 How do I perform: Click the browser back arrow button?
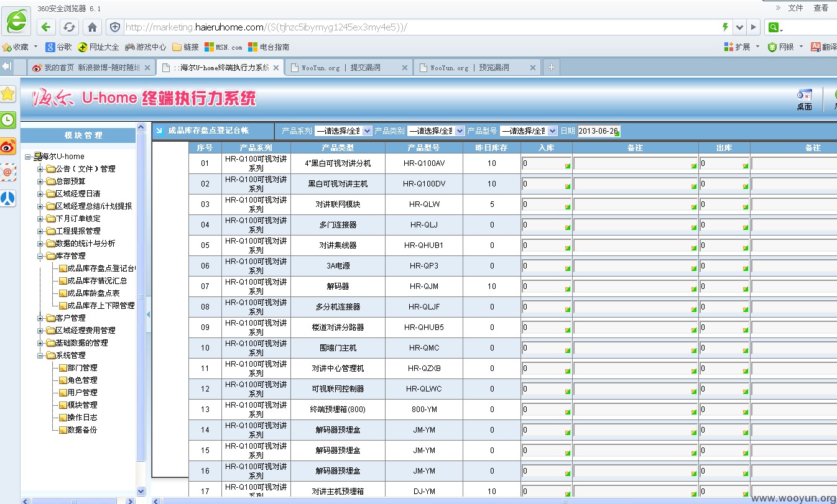46,27
